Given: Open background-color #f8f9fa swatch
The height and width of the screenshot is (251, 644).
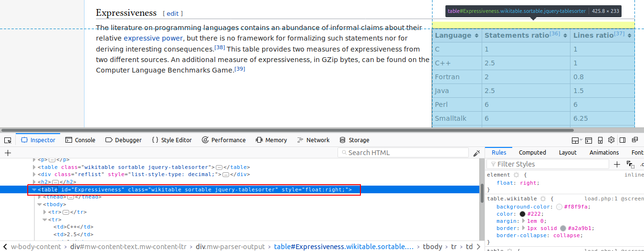Looking at the screenshot, I should [x=559, y=207].
